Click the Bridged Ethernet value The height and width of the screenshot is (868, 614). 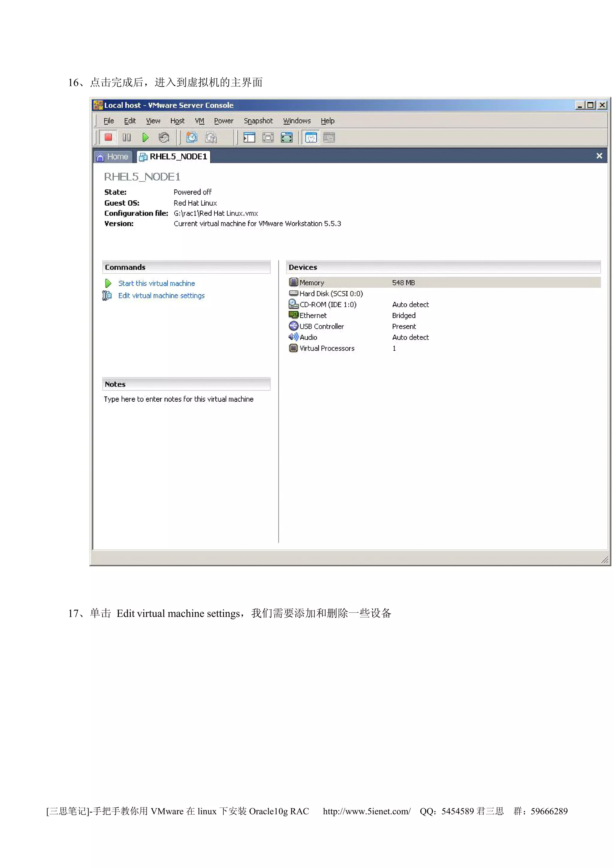[x=404, y=315]
